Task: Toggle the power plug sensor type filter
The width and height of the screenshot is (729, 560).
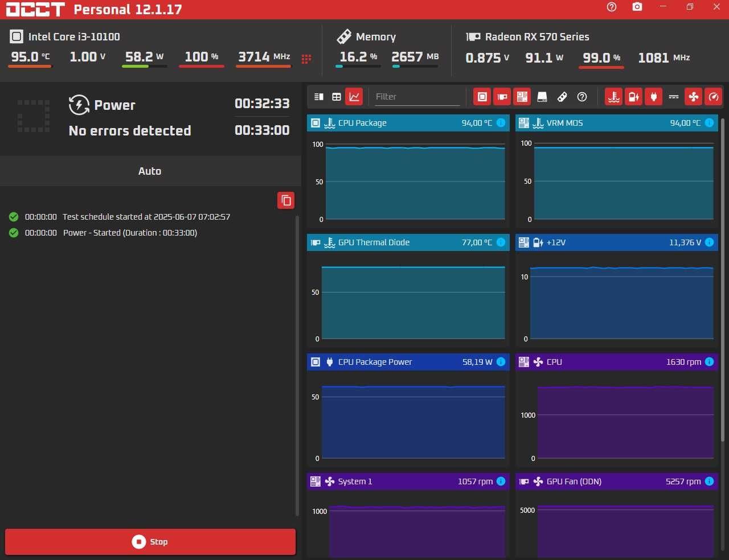Action: coord(653,97)
